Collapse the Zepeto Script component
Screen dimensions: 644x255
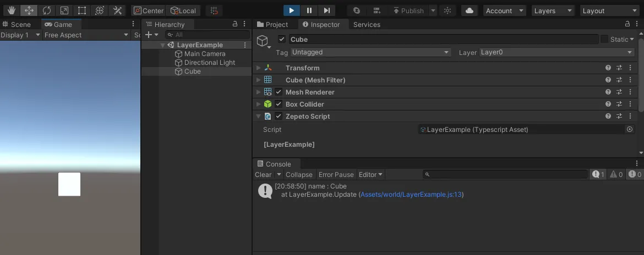(258, 117)
